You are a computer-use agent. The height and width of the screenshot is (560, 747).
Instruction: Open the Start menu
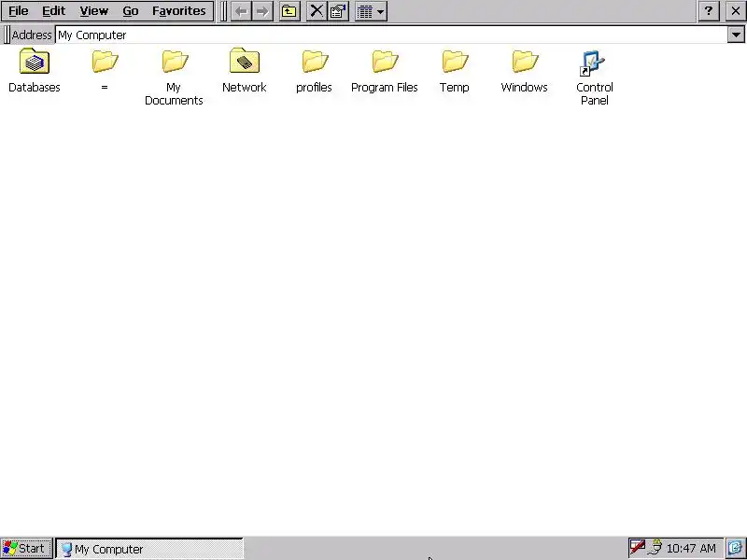(x=26, y=549)
